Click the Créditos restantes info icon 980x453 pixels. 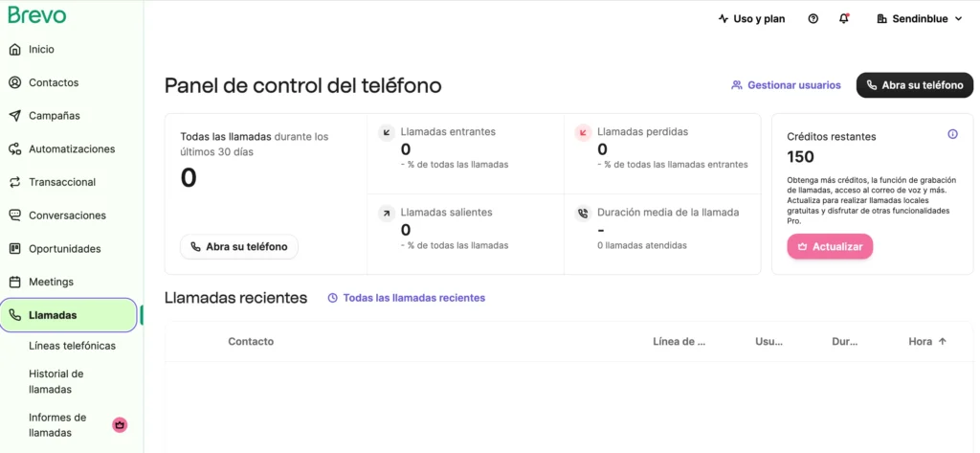pyautogui.click(x=952, y=134)
